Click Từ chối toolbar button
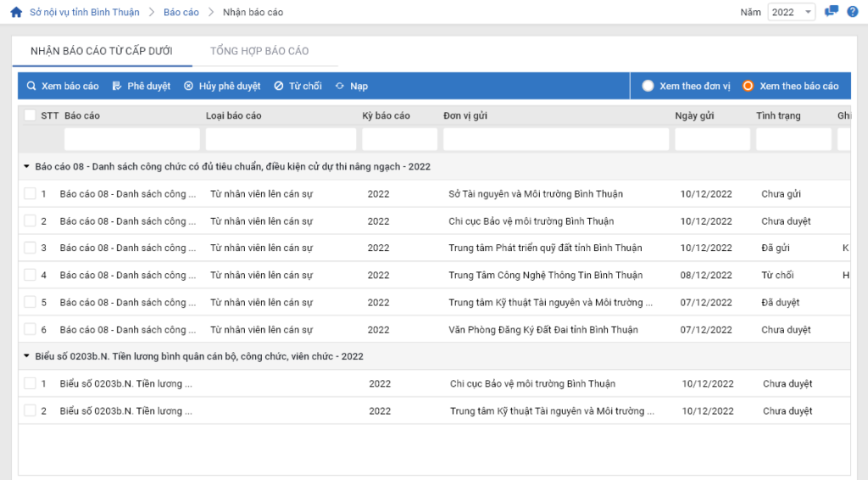The image size is (868, 480). tap(298, 86)
